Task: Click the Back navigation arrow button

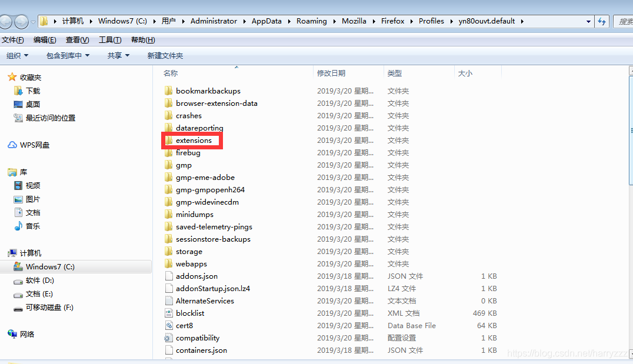Action: pos(6,21)
